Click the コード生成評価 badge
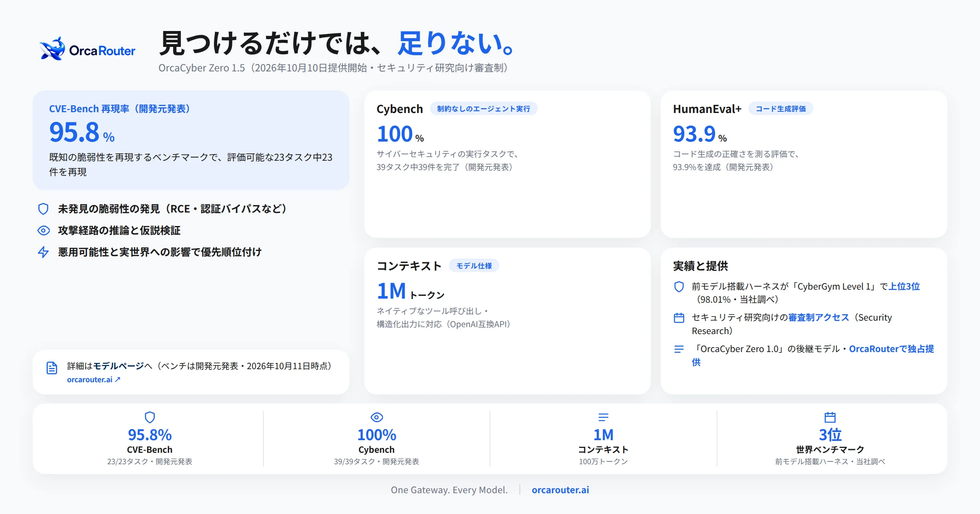The image size is (980, 514). (780, 109)
